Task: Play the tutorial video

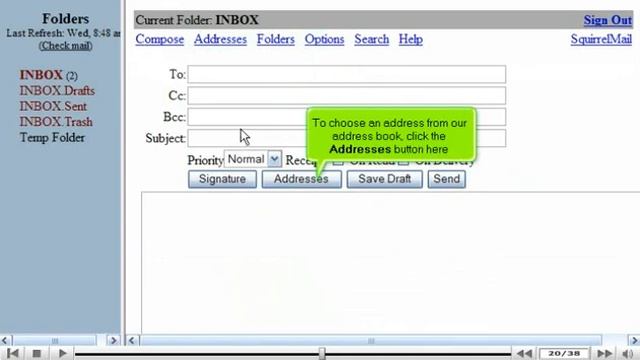Action: [62, 353]
